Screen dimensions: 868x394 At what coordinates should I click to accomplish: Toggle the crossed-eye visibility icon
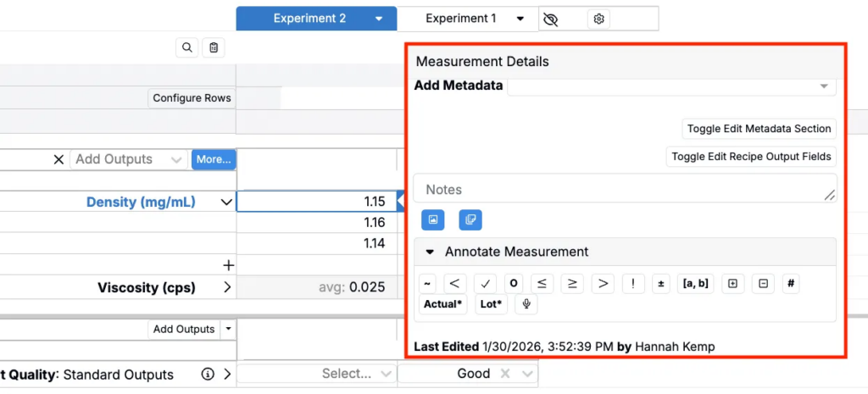tap(550, 19)
